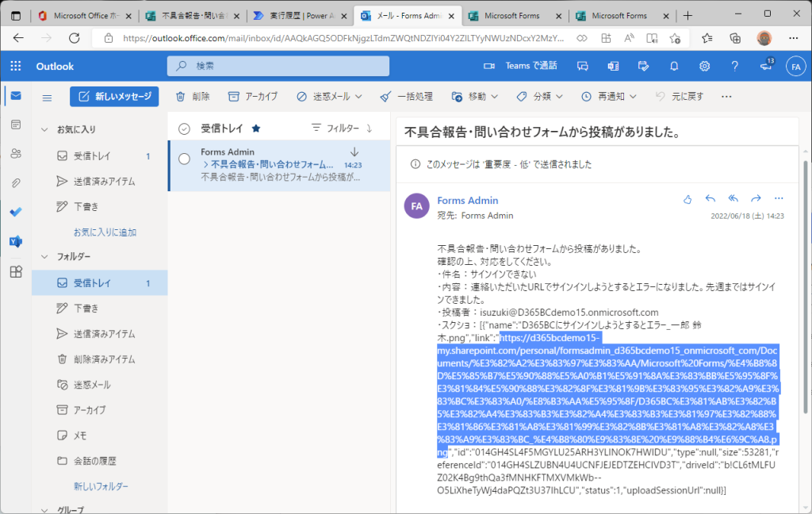Open the Yammer app in left rail

pos(16,241)
